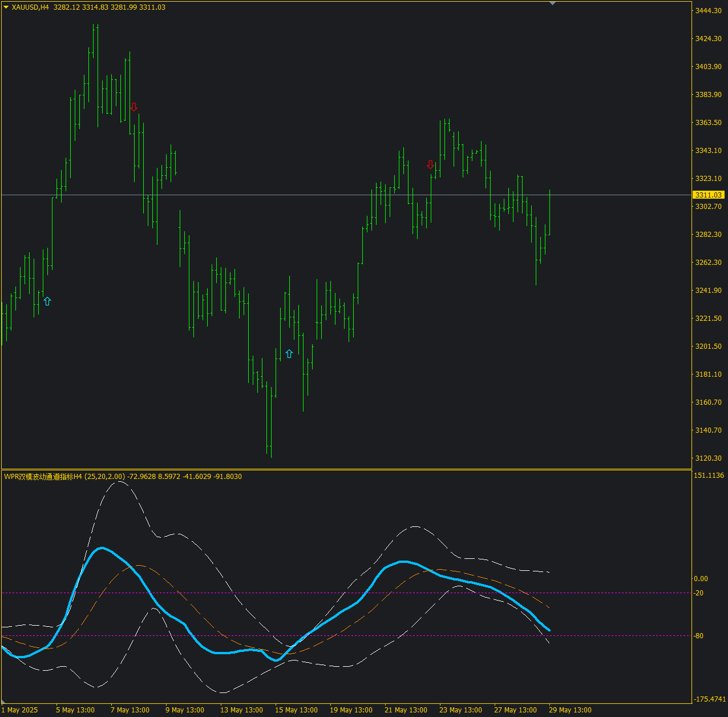Click indicator scale value 0.00
Image resolution: width=728 pixels, height=717 pixels.
(x=701, y=579)
